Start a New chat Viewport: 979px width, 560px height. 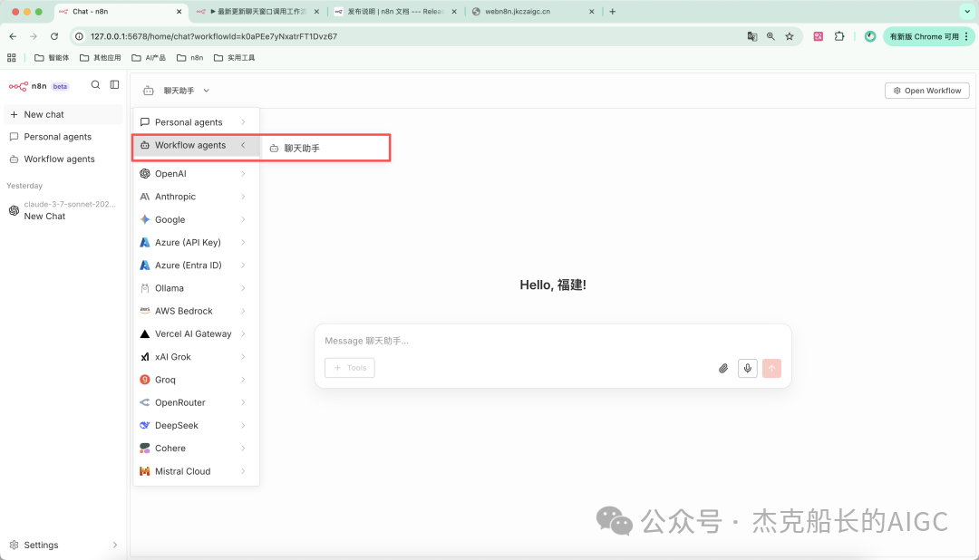click(x=63, y=114)
